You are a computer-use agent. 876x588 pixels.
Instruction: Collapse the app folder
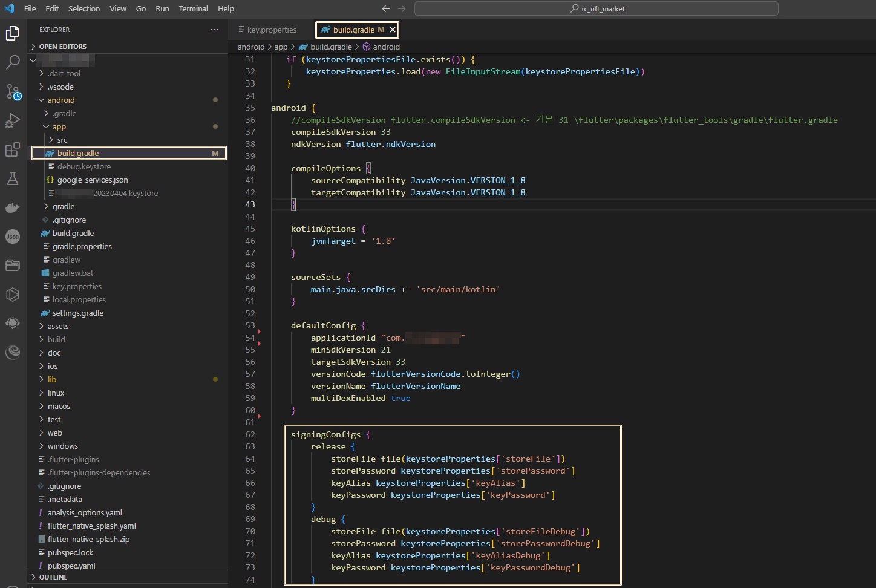59,126
